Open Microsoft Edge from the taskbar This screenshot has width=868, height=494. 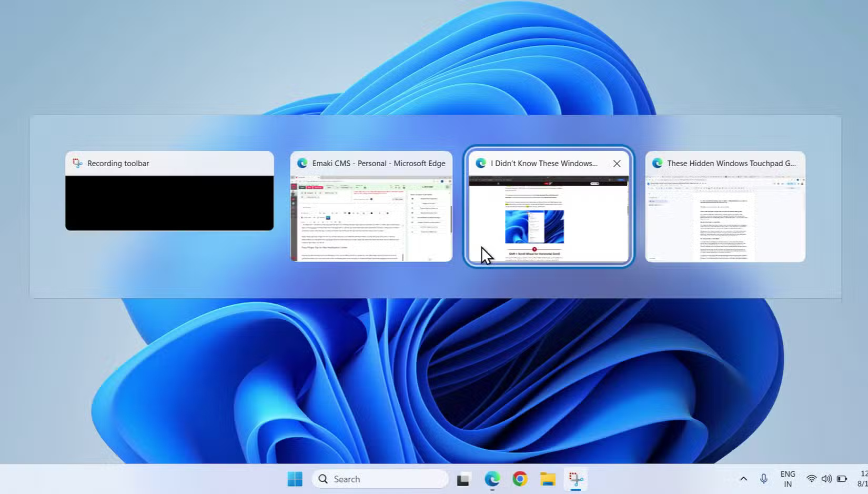click(x=491, y=479)
